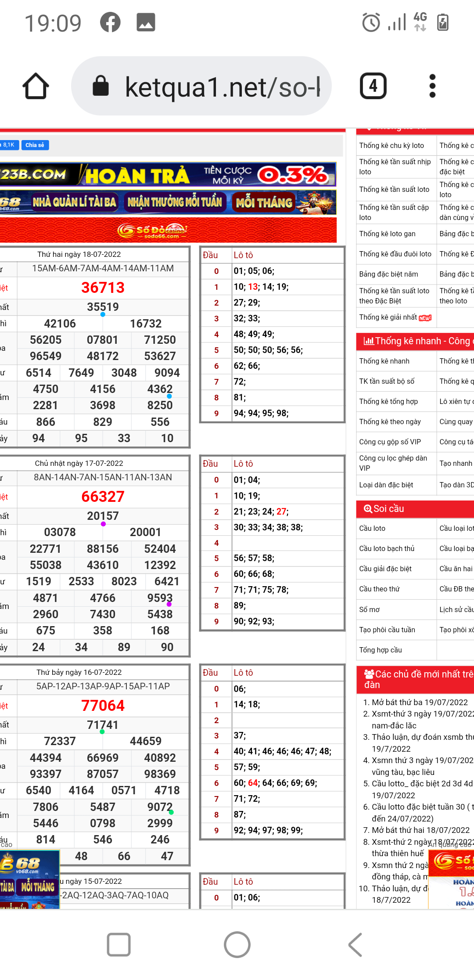Tap the alarm clock status icon
Screen dimensions: 474x980
(371, 22)
